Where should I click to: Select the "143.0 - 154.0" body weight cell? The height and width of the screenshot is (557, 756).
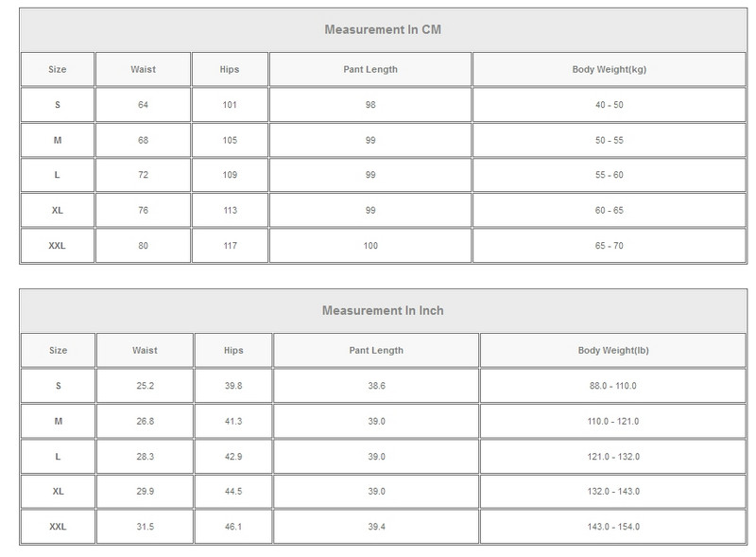click(613, 527)
